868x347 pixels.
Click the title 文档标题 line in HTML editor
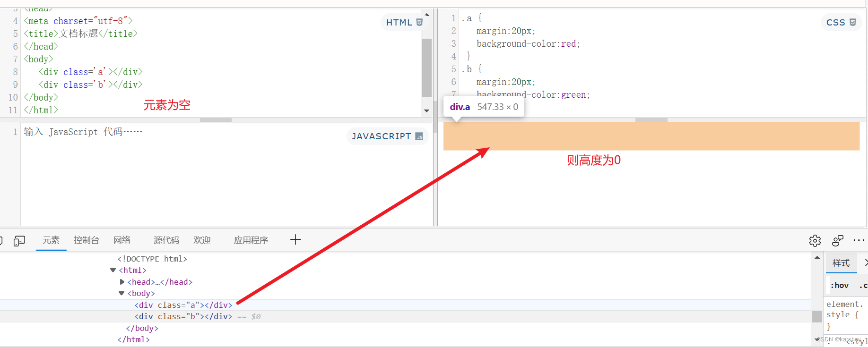point(81,34)
